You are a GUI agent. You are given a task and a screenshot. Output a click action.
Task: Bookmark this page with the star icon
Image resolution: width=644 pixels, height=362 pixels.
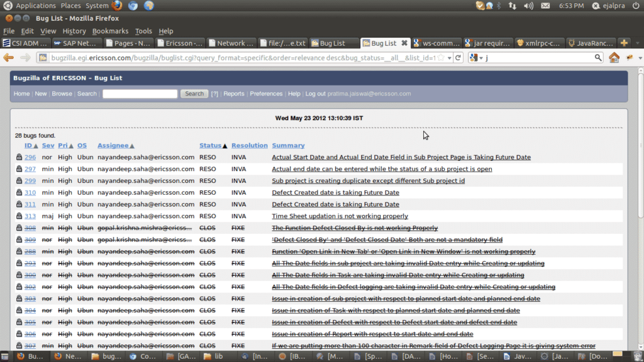click(x=441, y=58)
